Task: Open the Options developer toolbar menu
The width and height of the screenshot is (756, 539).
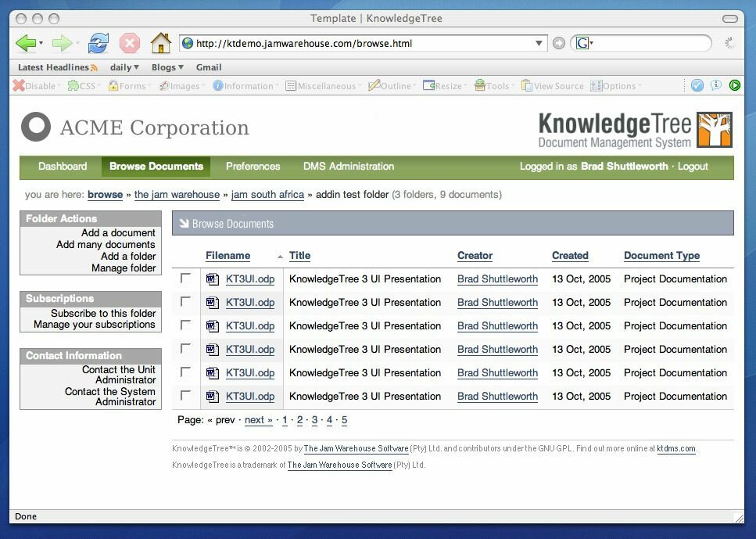Action: coord(616,86)
